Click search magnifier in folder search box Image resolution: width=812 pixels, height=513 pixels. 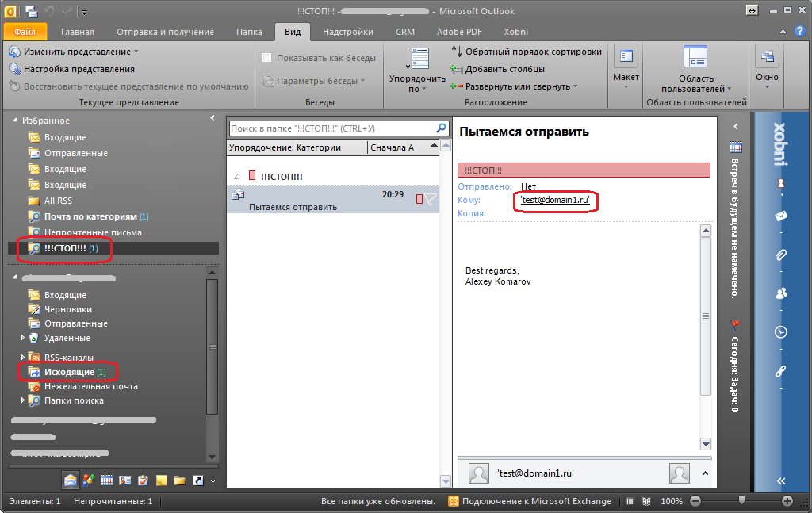pyautogui.click(x=441, y=128)
